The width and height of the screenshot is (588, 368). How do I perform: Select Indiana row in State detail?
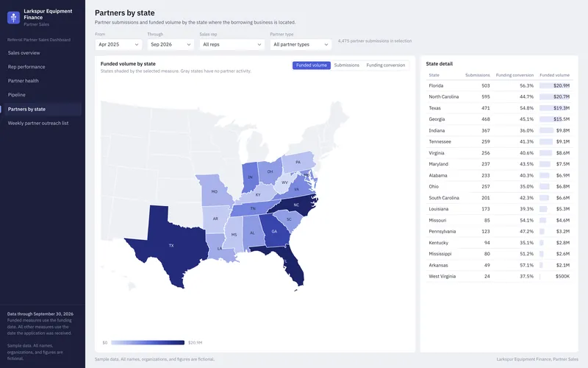point(499,131)
